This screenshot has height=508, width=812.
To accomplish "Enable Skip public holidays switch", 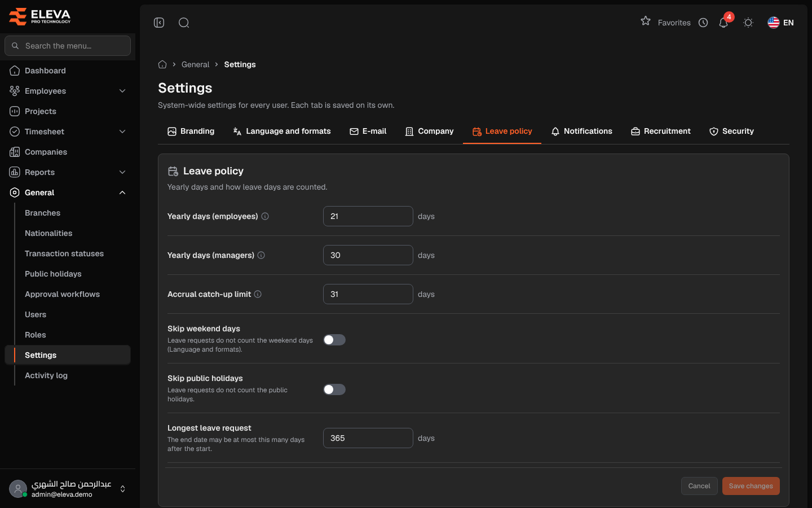I will tap(334, 389).
